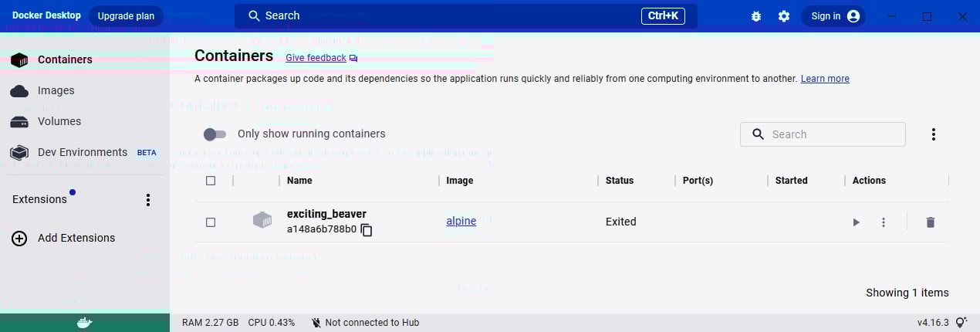
Task: Open the Volumes sidebar section
Action: pos(84,121)
